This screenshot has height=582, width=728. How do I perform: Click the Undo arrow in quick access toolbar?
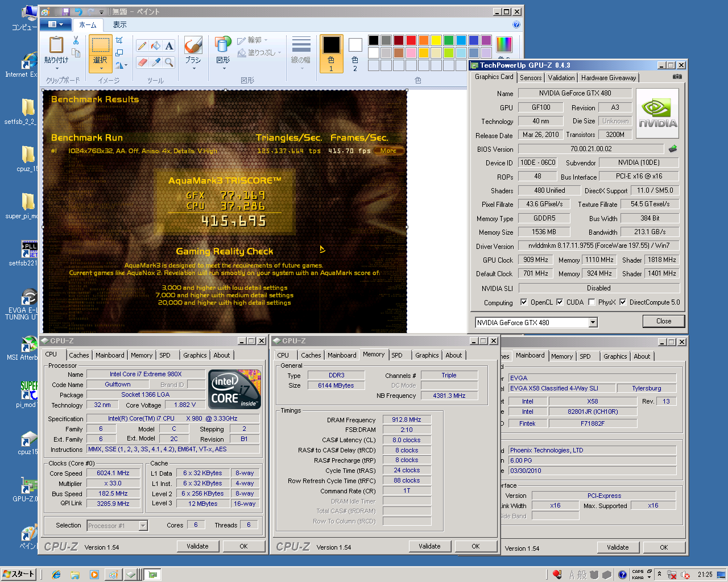pos(78,11)
